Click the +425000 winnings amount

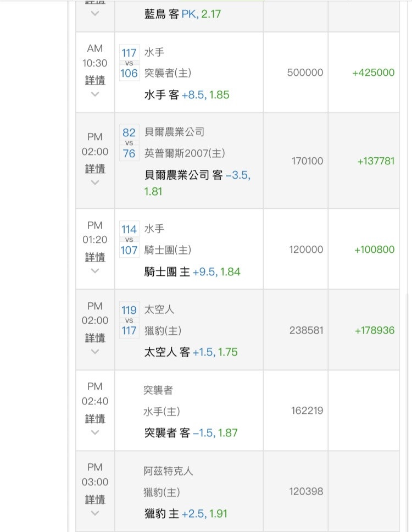[x=374, y=73]
